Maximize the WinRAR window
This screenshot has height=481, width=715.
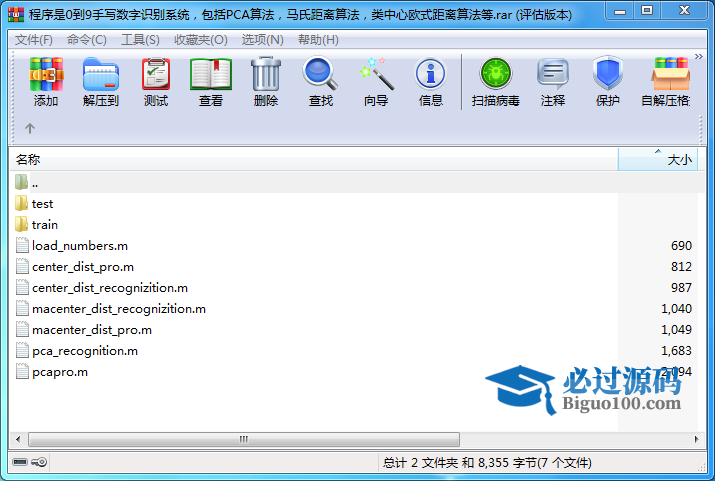pyautogui.click(x=647, y=11)
